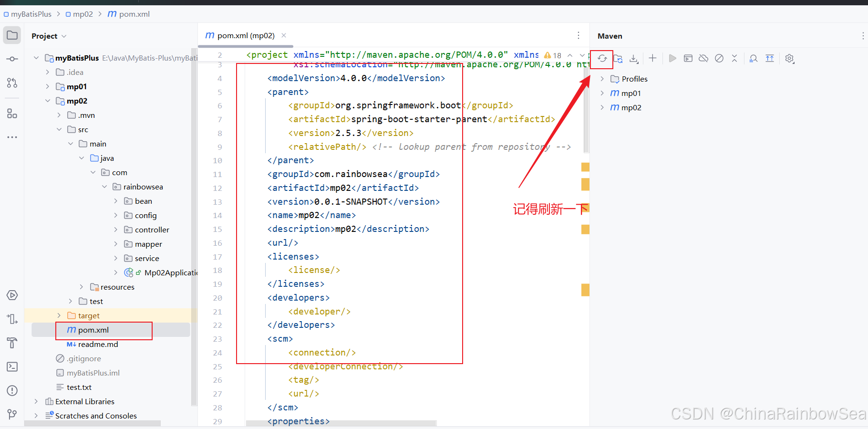This screenshot has width=868, height=429.
Task: Go to previous highlighted problem arrow
Action: click(x=570, y=55)
